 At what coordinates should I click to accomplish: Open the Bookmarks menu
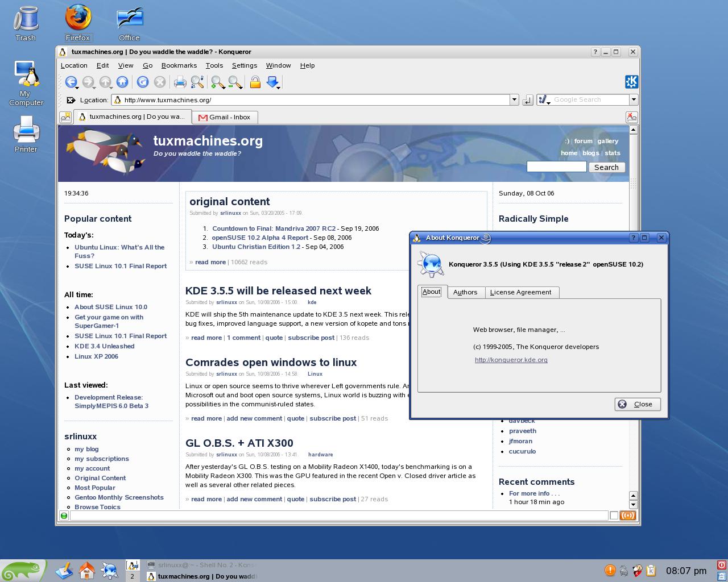click(x=179, y=65)
